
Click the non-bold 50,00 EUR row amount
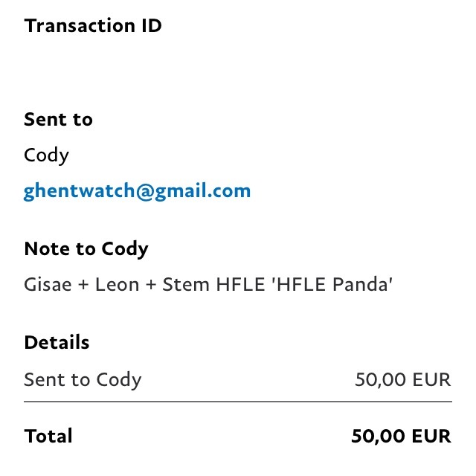point(403,379)
